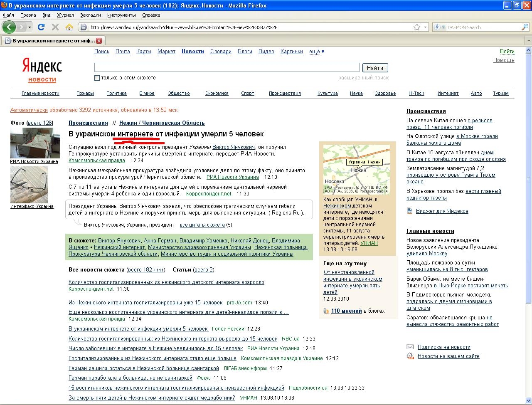Image resolution: width=532 pixels, height=405 pixels.
Task: Reload the page with the Refresh icon
Action: pyautogui.click(x=41, y=27)
